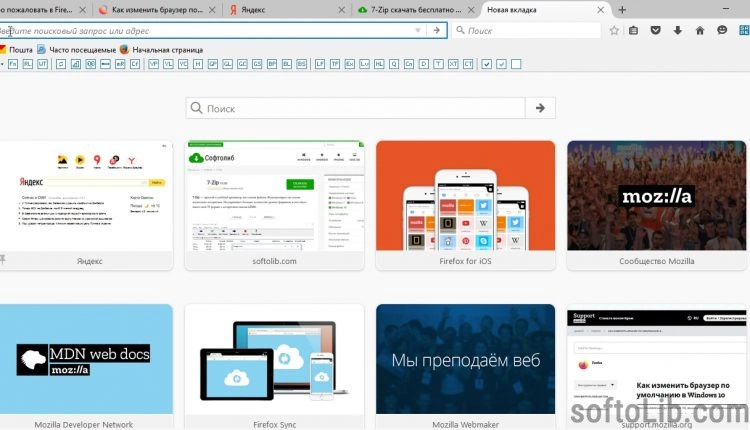
Task: Expand the address bar history dropdown
Action: [x=418, y=30]
